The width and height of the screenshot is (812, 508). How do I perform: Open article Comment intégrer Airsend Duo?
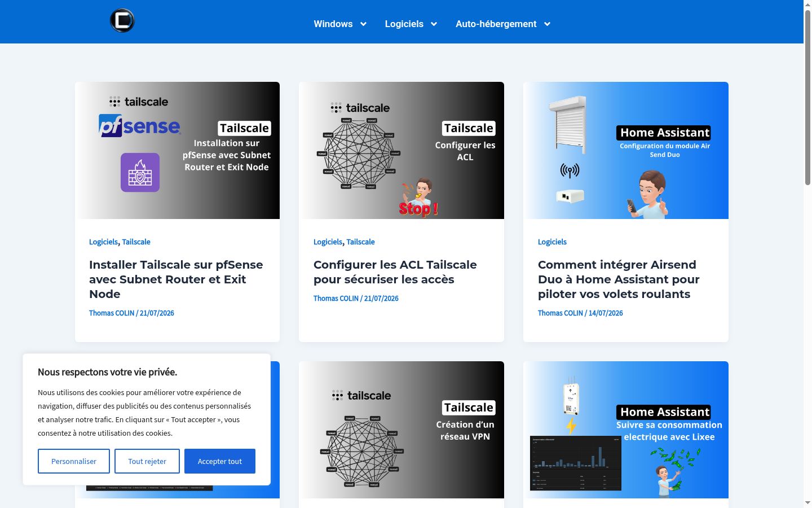[x=619, y=279]
